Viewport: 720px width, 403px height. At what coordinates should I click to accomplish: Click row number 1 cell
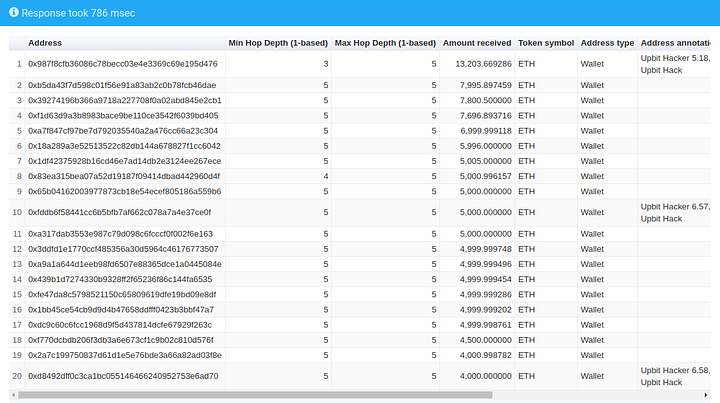pyautogui.click(x=17, y=64)
